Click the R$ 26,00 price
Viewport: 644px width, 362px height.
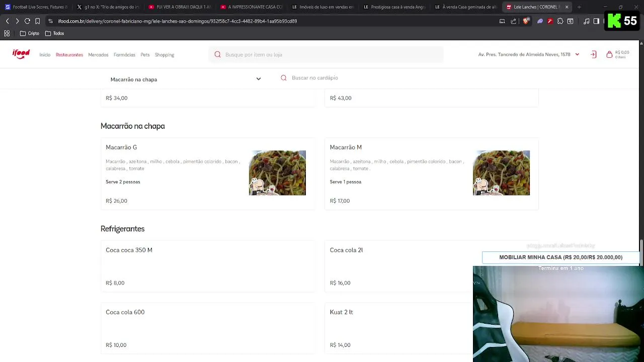pyautogui.click(x=116, y=201)
